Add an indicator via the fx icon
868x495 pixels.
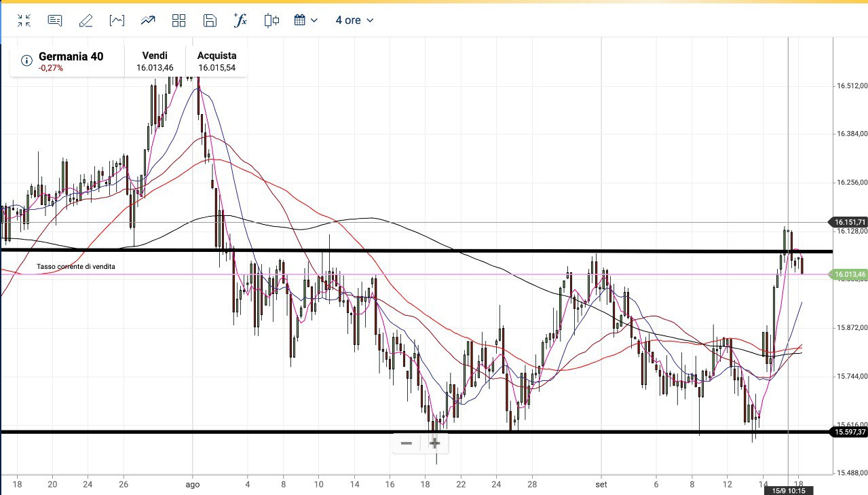click(240, 20)
